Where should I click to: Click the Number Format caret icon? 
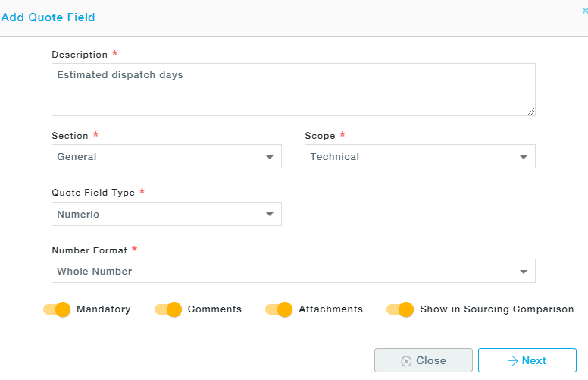[524, 272]
